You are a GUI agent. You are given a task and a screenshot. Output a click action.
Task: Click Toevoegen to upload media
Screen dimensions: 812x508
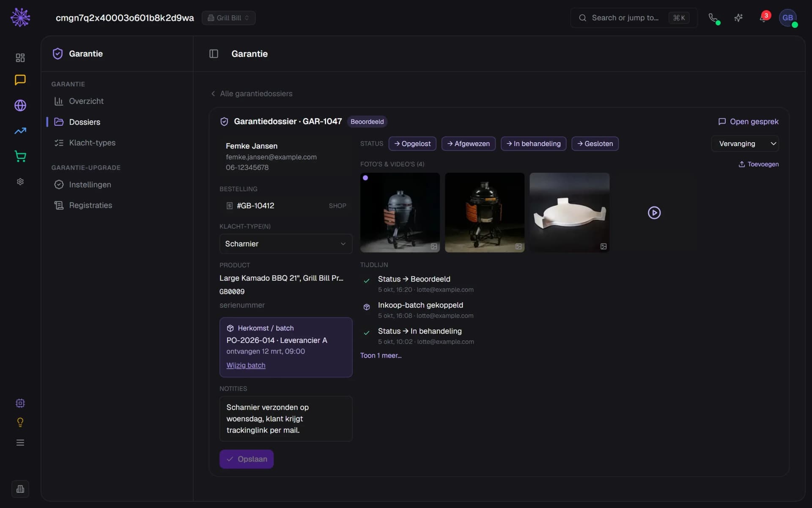758,164
